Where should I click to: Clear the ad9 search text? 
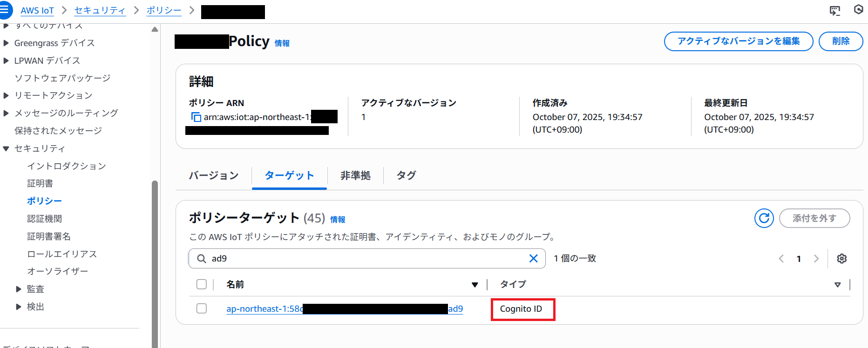pos(534,258)
